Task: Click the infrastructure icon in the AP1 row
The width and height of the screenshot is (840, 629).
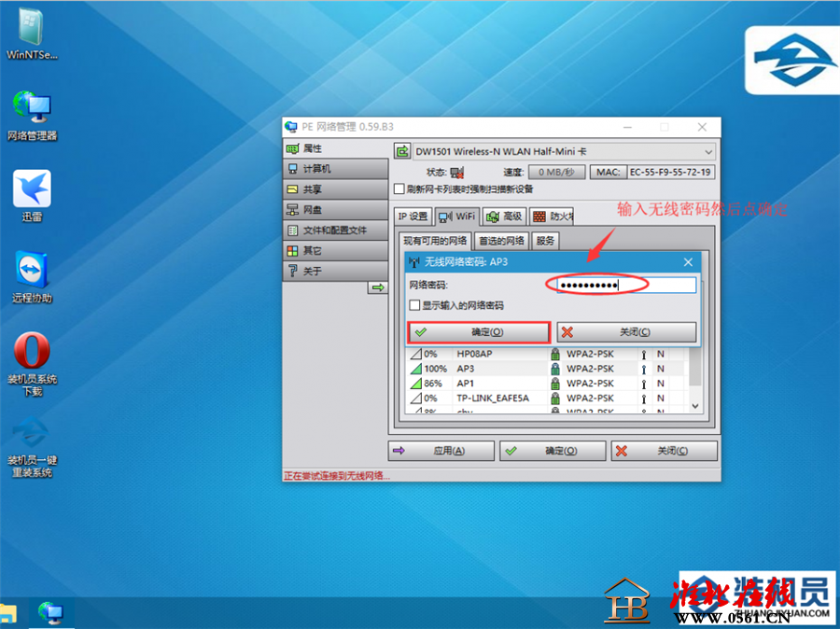Action: coord(644,384)
